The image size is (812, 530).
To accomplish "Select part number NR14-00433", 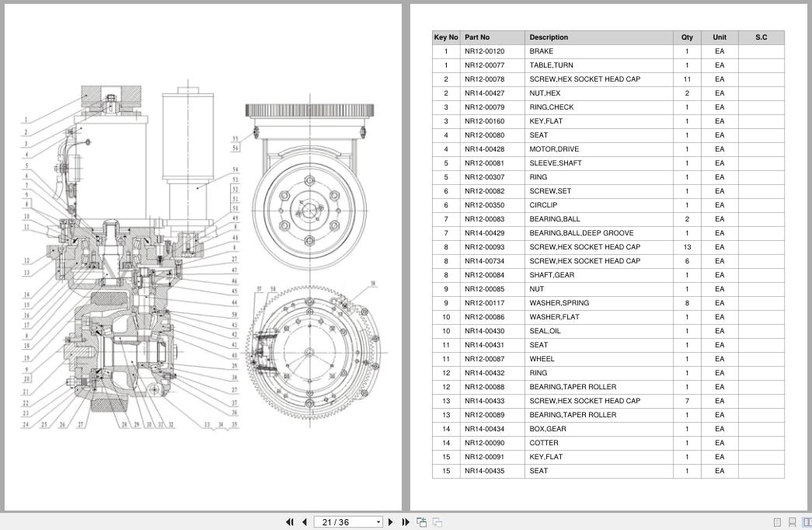I will tap(484, 401).
